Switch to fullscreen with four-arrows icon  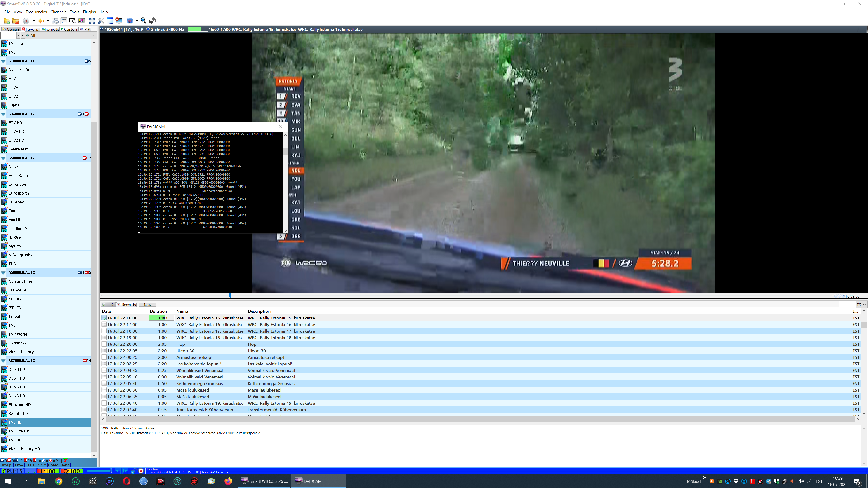click(92, 21)
